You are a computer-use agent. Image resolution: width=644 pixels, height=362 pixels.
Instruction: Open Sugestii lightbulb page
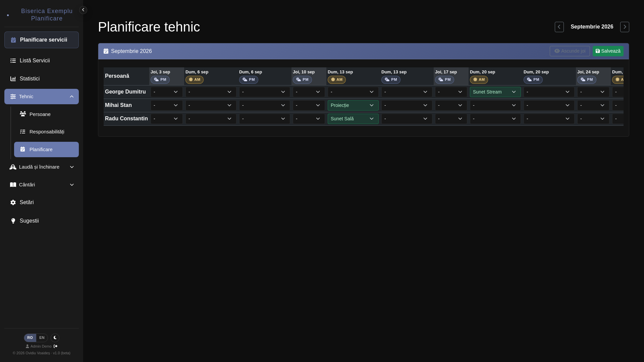point(42,221)
